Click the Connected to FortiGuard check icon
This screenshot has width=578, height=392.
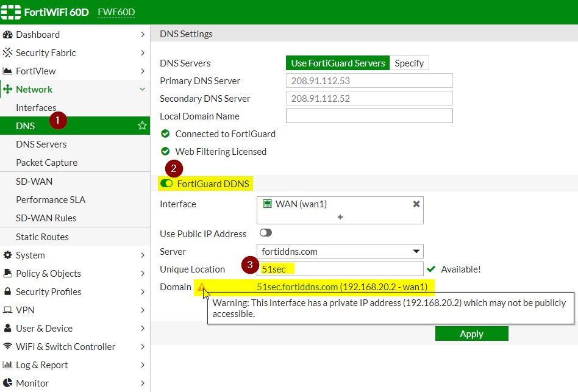165,134
